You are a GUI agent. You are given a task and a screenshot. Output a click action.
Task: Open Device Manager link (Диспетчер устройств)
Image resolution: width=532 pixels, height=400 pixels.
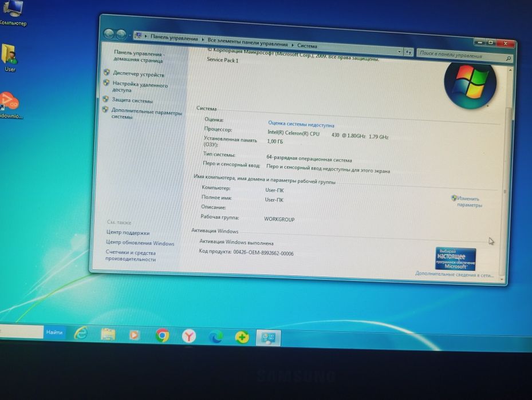[139, 74]
